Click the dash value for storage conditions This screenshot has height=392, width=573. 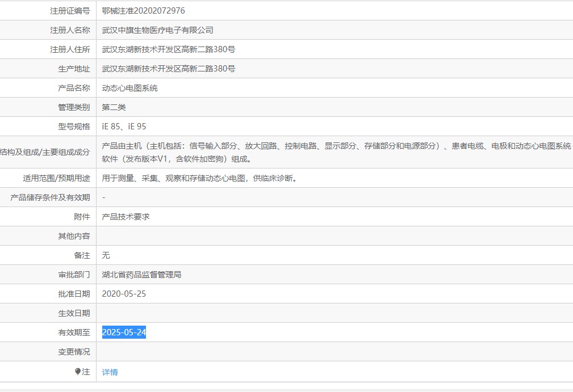point(104,197)
